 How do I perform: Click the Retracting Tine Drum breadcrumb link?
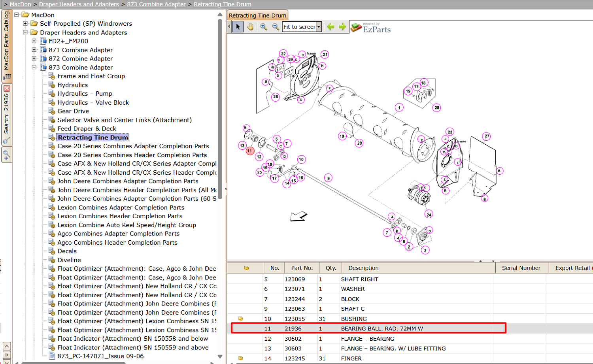pyautogui.click(x=223, y=4)
